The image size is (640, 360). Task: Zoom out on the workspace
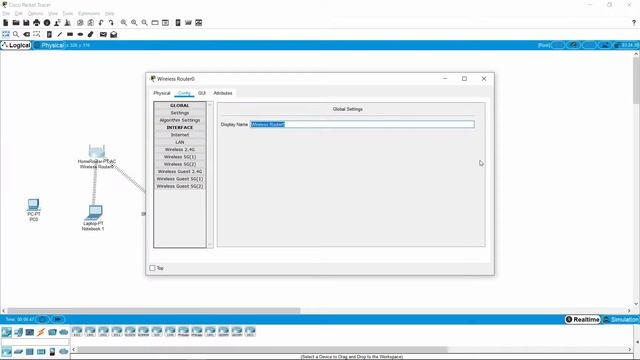click(x=144, y=23)
